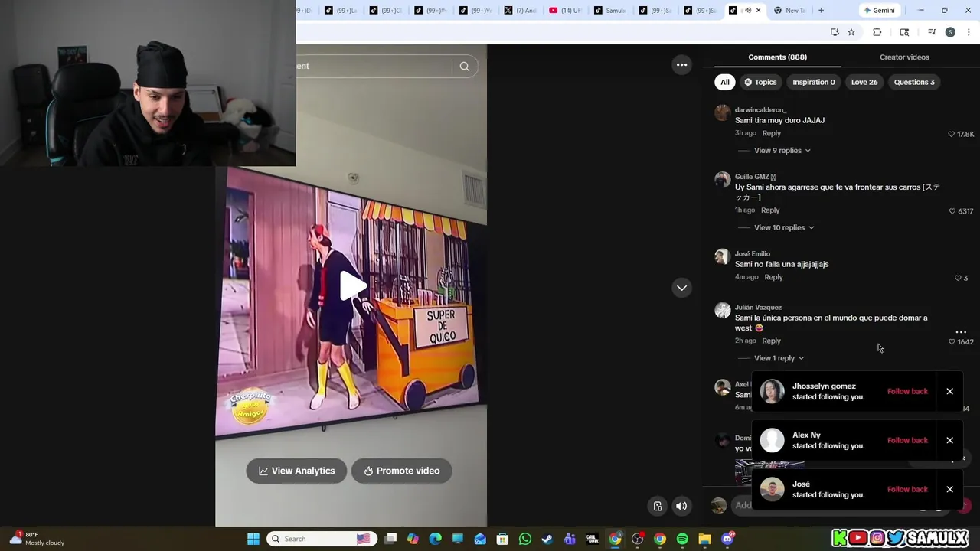This screenshot has height=551, width=980.
Task: Reply to darwincalderon_ comment
Action: click(x=771, y=133)
